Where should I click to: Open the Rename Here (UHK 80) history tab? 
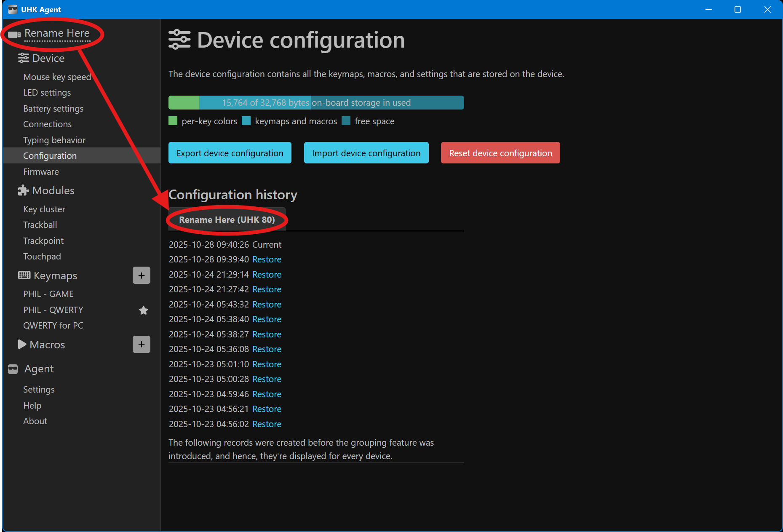[227, 220]
